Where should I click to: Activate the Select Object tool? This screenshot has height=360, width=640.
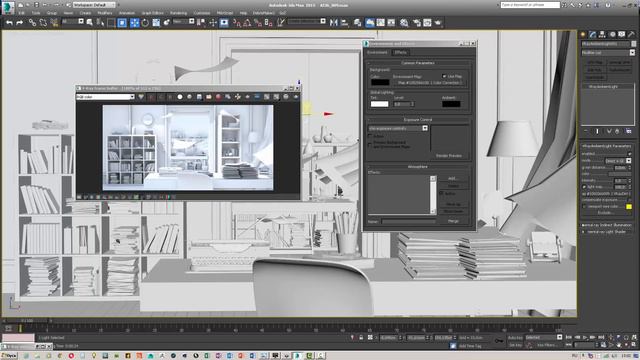click(89, 23)
